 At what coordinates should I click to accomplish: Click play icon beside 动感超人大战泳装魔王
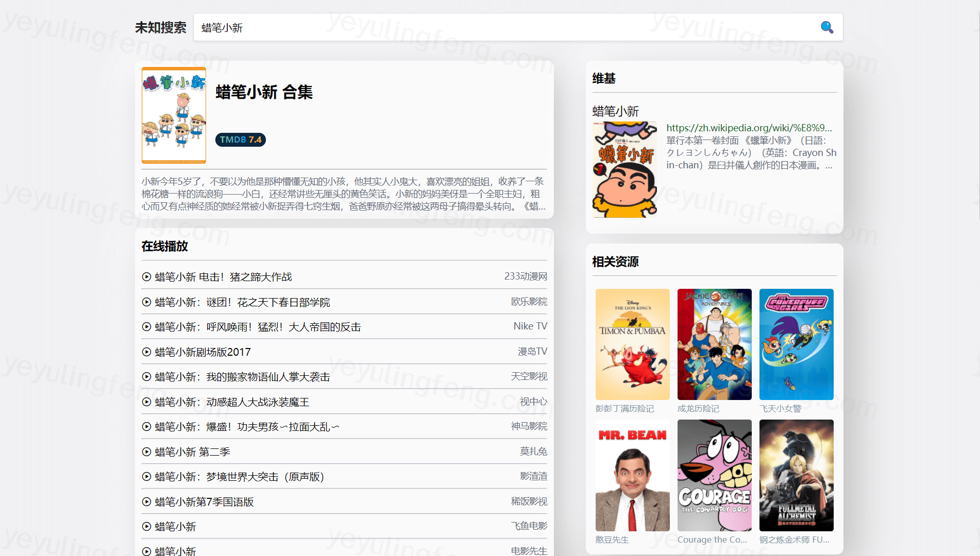click(146, 402)
